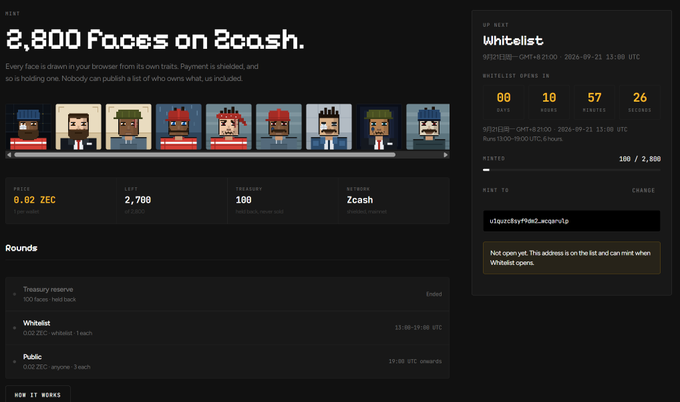Click the Whitelist round row in Rounds
This screenshot has width=680, height=402.
pos(227,328)
